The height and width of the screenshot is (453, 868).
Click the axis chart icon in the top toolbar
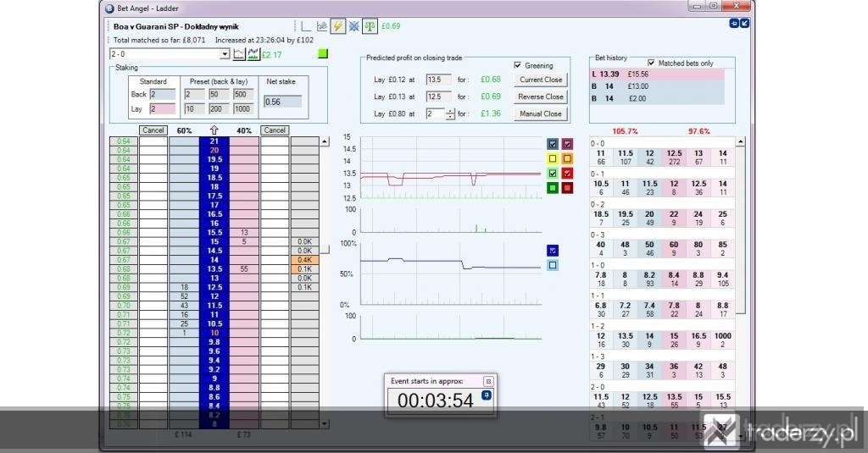[x=305, y=26]
